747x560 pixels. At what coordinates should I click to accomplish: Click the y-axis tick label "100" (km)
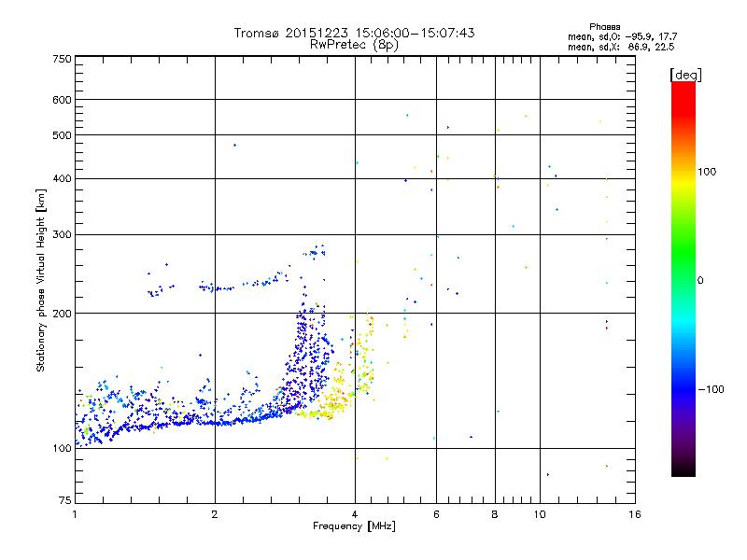tap(62, 448)
